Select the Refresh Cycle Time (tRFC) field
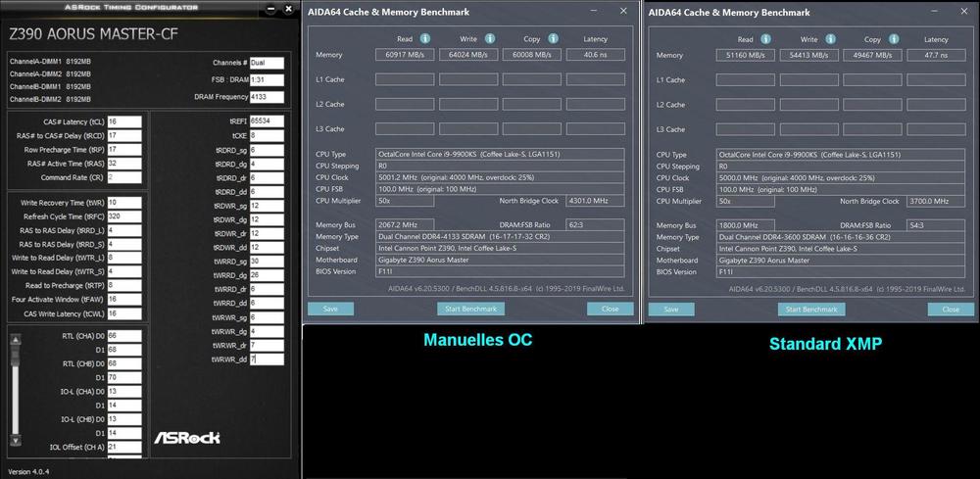Screen dimensions: 980x479 [125, 216]
